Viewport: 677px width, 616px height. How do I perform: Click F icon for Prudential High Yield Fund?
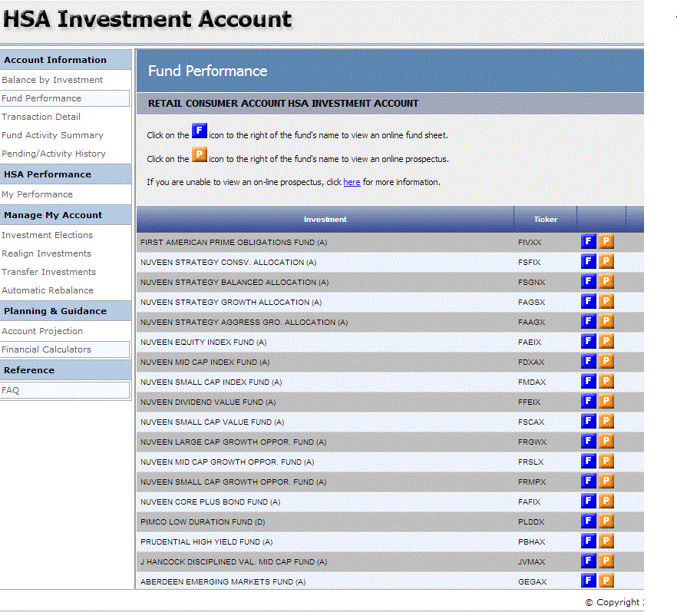[x=588, y=541]
